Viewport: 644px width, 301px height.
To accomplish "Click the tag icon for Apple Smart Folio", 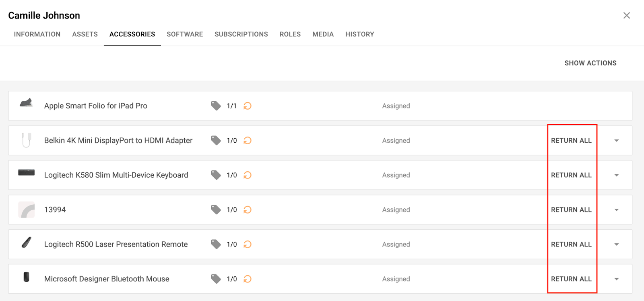I will pyautogui.click(x=216, y=106).
